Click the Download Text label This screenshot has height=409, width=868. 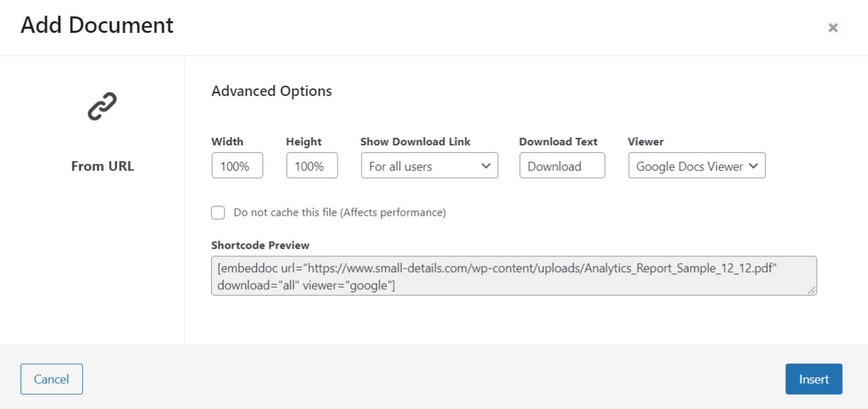coord(558,142)
